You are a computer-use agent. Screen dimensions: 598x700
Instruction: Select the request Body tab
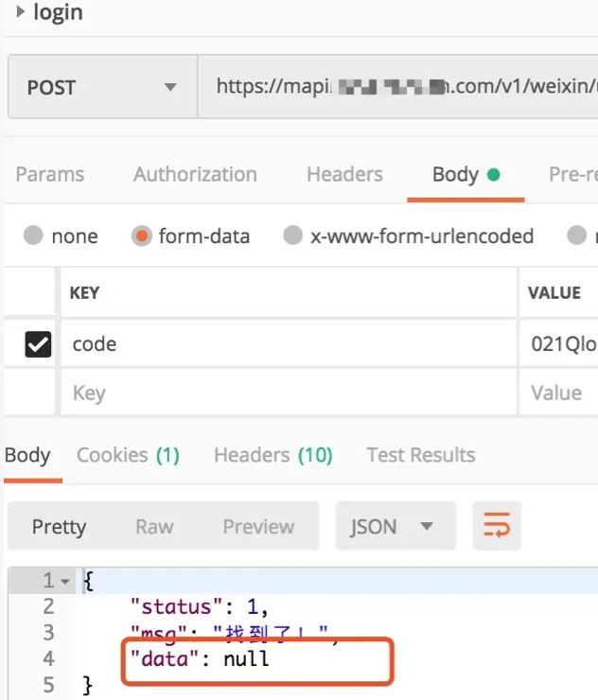[x=455, y=174]
